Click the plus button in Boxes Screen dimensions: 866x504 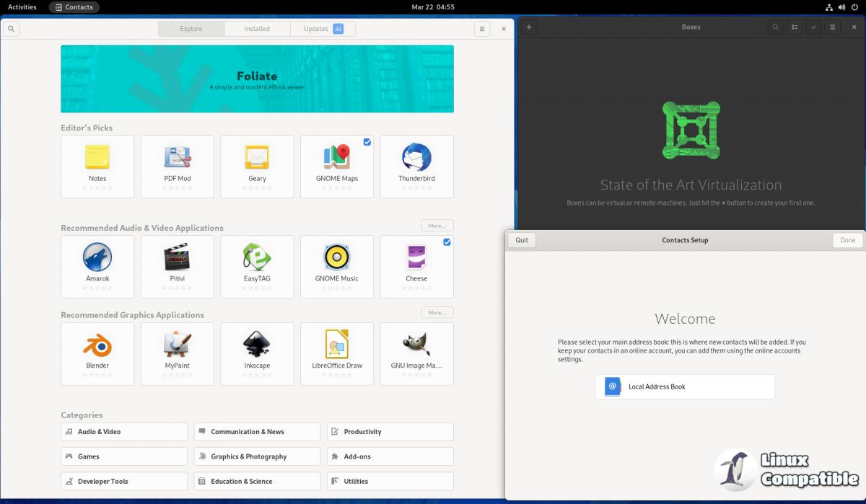[528, 27]
